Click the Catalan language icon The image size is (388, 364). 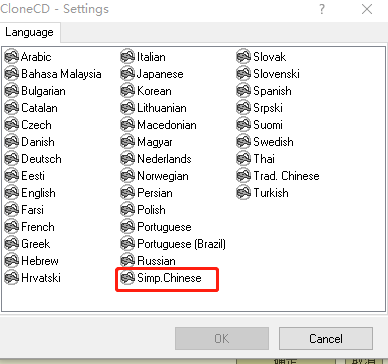point(12,108)
